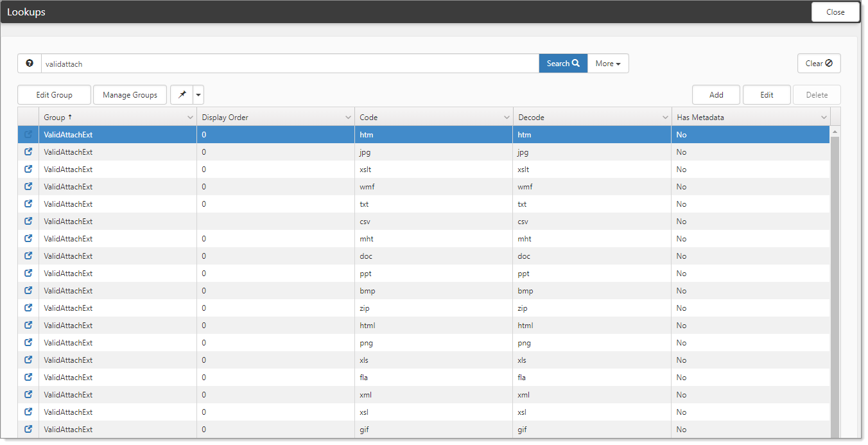Open the Code column filter chevron
Image resolution: width=868 pixels, height=445 pixels.
point(506,118)
